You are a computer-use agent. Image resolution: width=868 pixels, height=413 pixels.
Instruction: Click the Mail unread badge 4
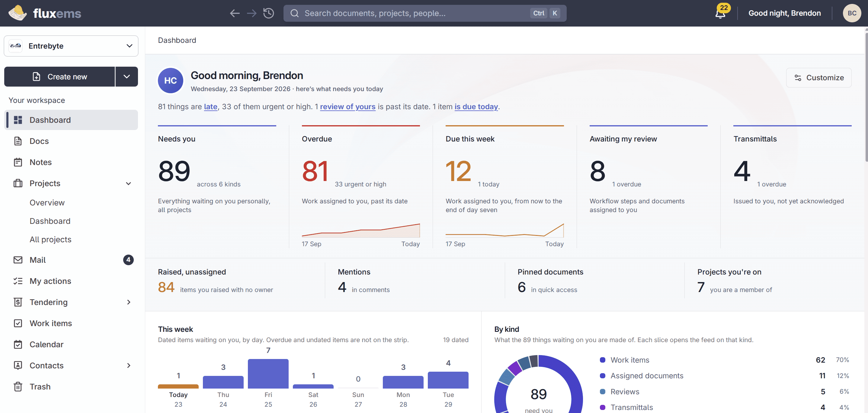click(x=128, y=260)
